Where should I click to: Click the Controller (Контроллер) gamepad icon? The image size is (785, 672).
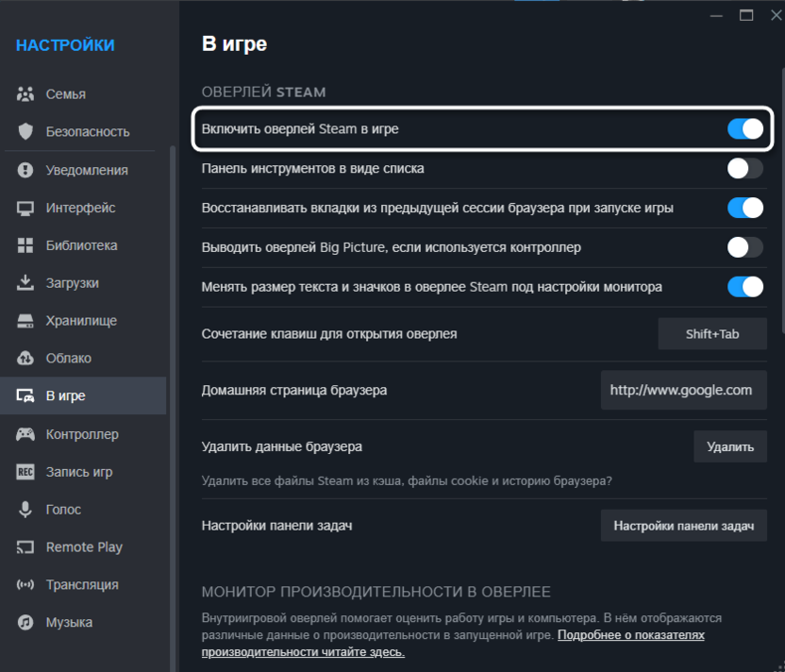25,434
